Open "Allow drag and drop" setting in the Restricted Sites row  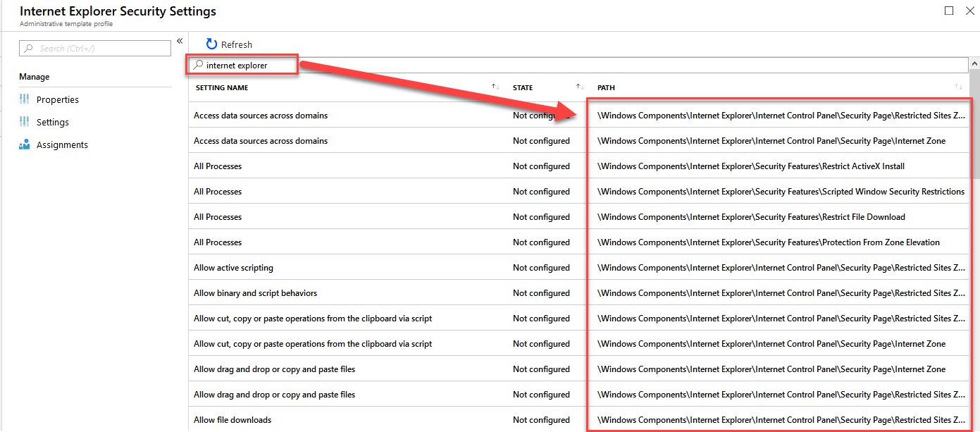point(274,394)
